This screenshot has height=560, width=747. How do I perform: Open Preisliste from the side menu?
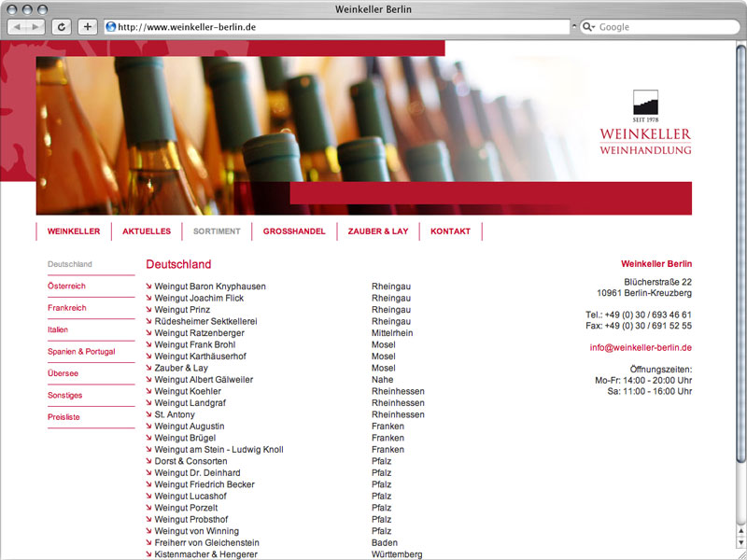pyautogui.click(x=63, y=417)
